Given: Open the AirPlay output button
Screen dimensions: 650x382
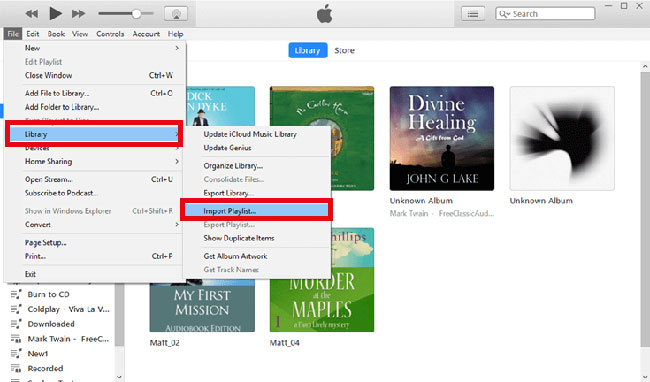Looking at the screenshot, I should 176,14.
